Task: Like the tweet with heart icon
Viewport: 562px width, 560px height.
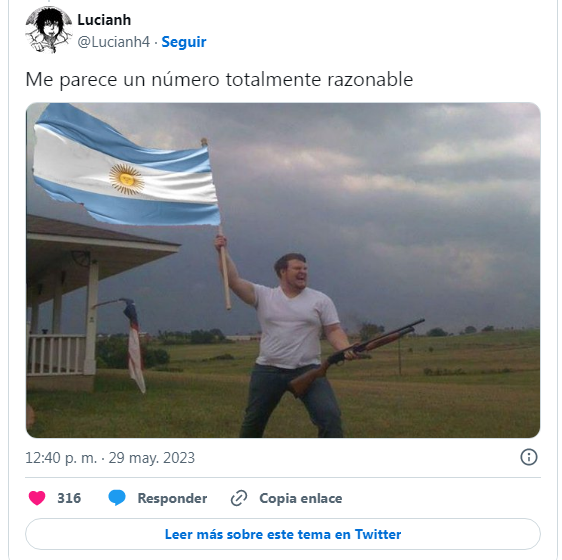Action: 37,498
